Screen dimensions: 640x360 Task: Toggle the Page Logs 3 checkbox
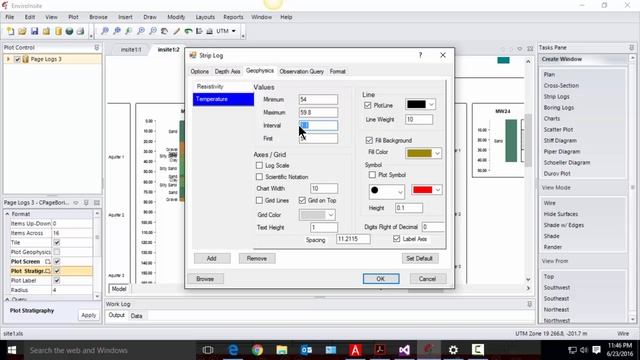[x=17, y=59]
